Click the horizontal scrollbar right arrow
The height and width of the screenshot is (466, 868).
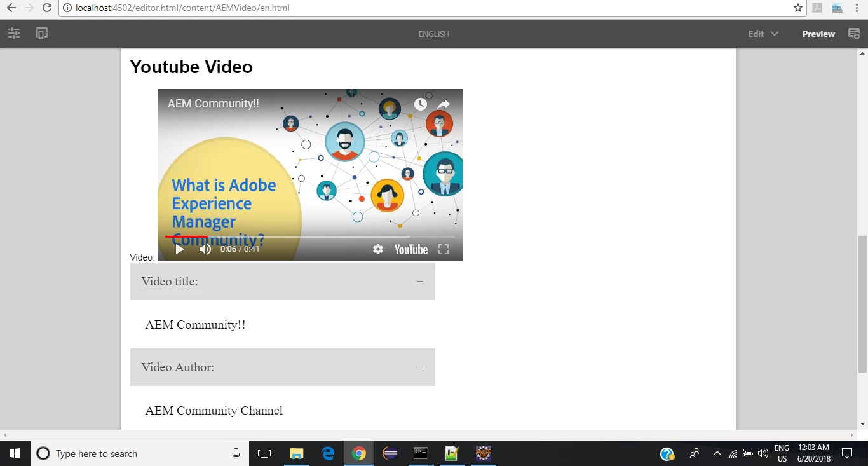coord(853,435)
